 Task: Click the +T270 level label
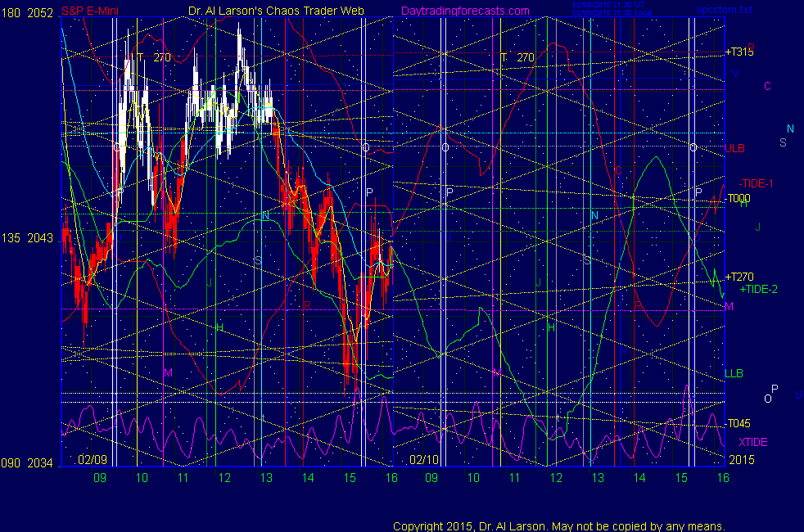(739, 277)
